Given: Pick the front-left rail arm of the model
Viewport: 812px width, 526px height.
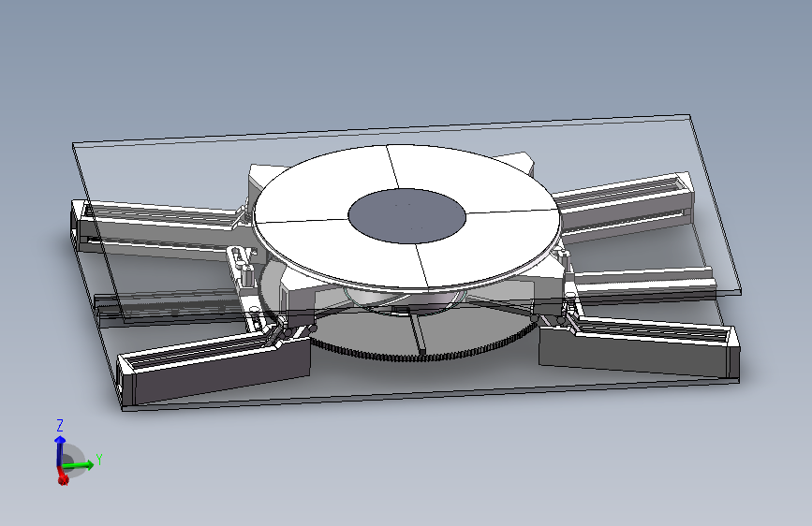Looking at the screenshot, I should pyautogui.click(x=214, y=366).
